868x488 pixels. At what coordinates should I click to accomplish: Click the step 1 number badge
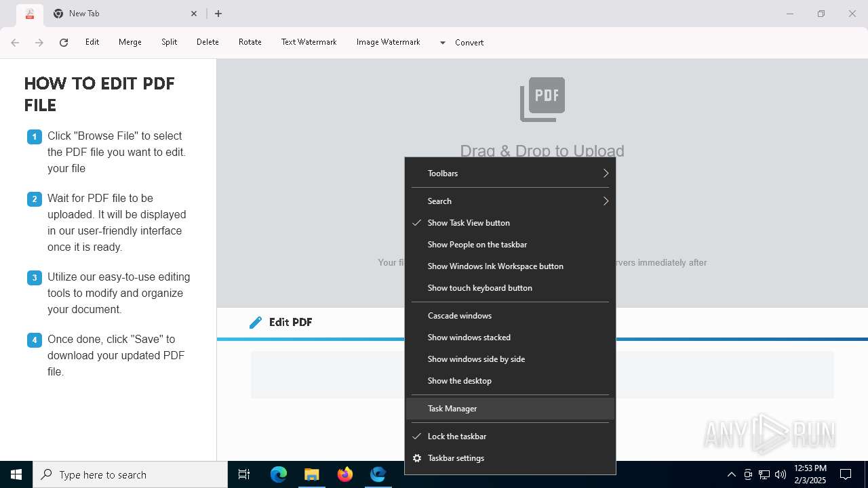pyautogui.click(x=35, y=137)
